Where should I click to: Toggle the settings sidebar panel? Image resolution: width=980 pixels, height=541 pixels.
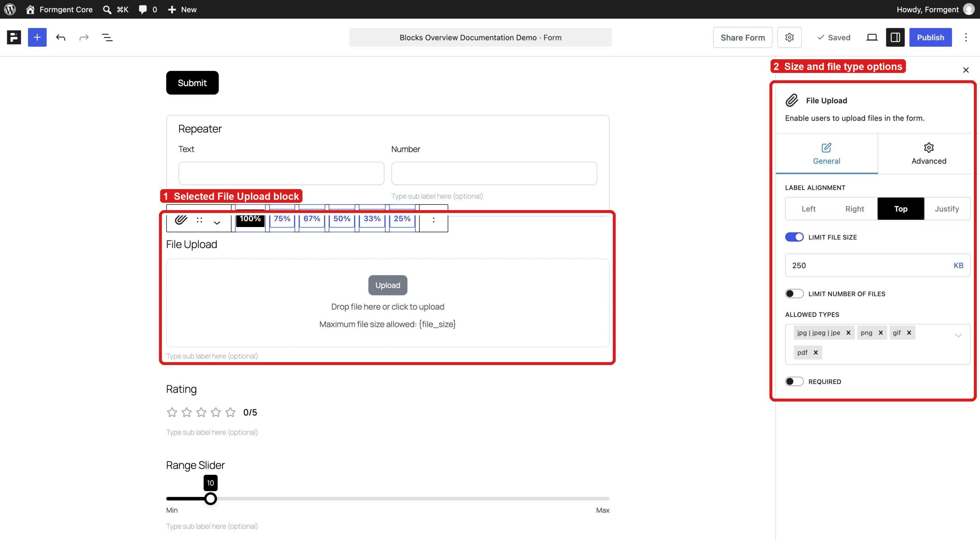895,37
